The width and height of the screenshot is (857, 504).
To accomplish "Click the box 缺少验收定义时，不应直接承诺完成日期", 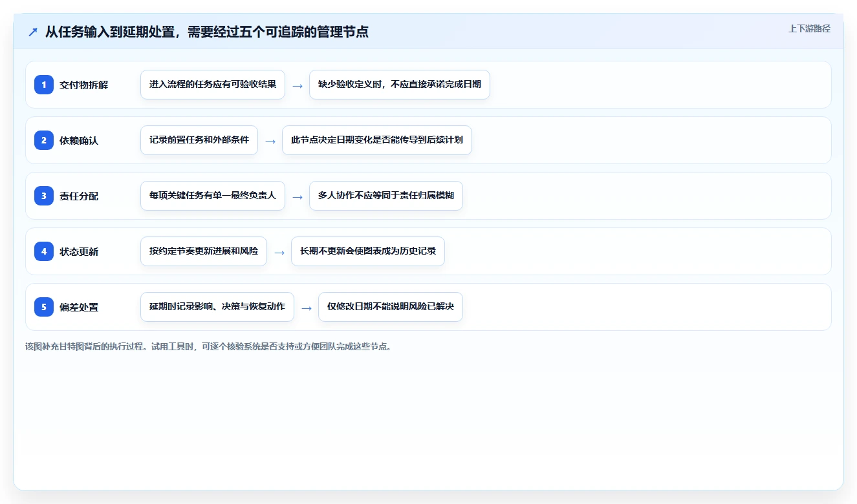I will coord(400,85).
